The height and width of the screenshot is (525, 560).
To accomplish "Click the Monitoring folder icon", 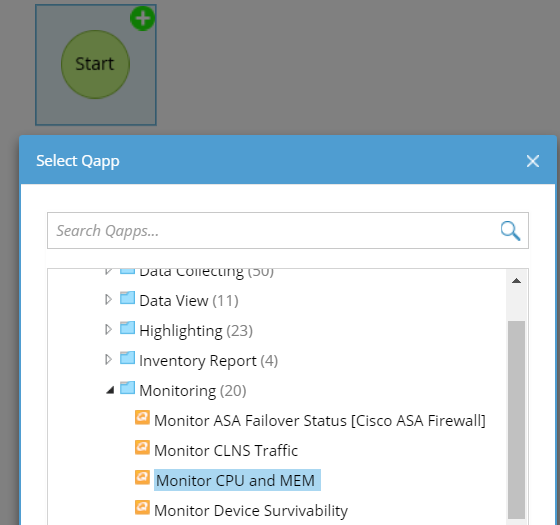I will [x=127, y=388].
